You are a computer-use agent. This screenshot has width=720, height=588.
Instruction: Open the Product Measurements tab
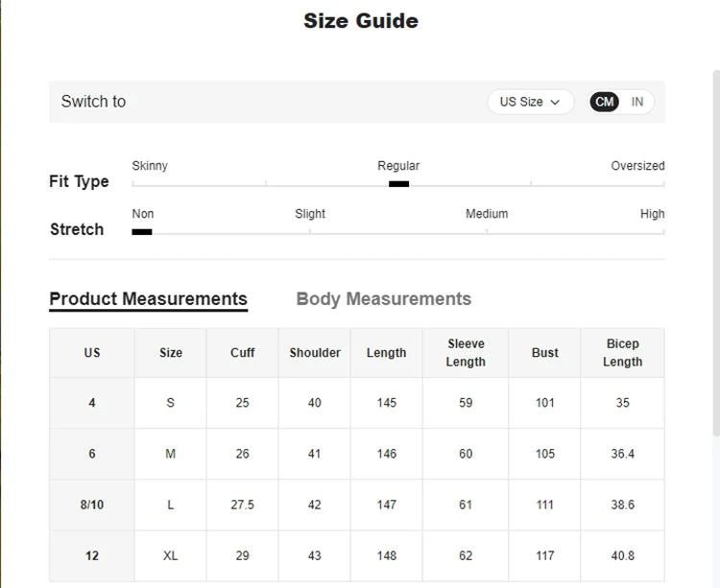(148, 298)
